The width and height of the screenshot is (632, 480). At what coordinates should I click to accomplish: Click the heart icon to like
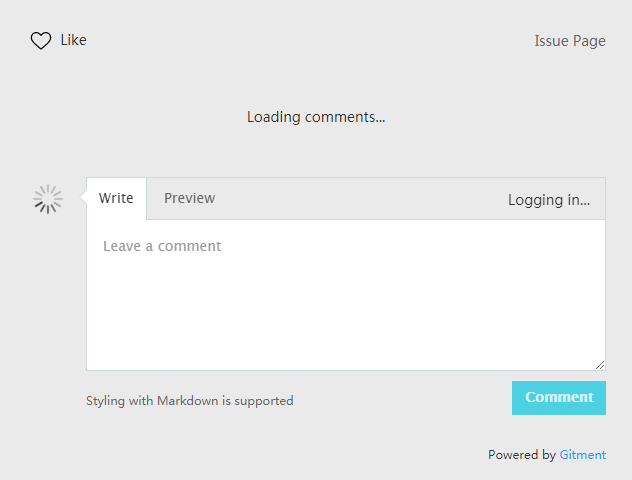(x=41, y=40)
